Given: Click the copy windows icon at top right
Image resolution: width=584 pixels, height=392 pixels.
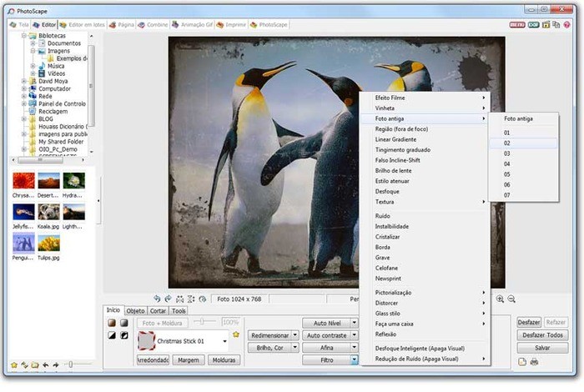Looking at the screenshot, I should click(x=556, y=24).
